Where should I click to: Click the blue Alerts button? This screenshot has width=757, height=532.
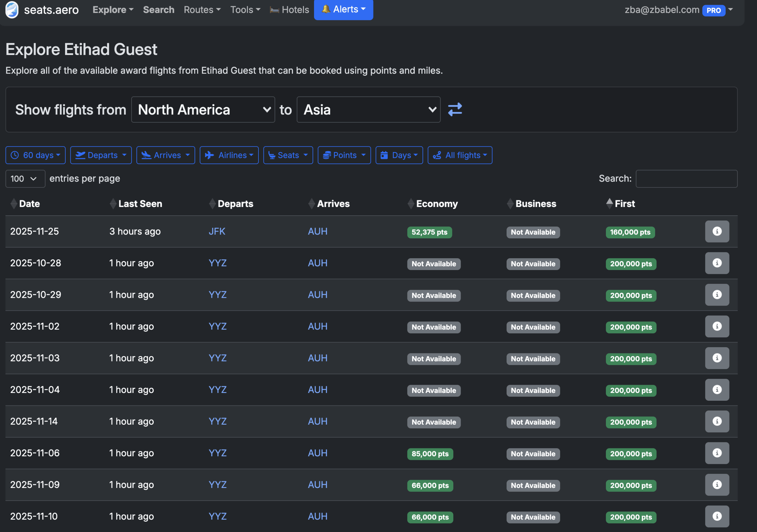(x=343, y=9)
